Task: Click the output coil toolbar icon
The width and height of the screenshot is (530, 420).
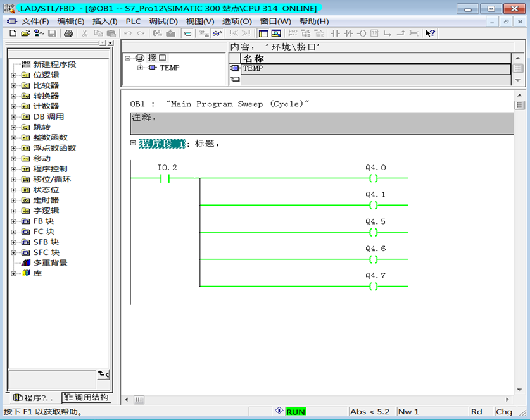Action: [362, 33]
